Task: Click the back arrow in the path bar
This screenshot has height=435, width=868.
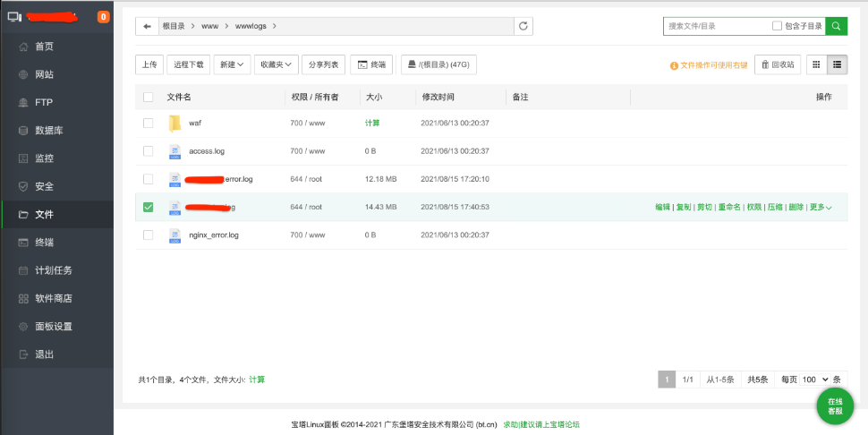Action: click(x=147, y=26)
